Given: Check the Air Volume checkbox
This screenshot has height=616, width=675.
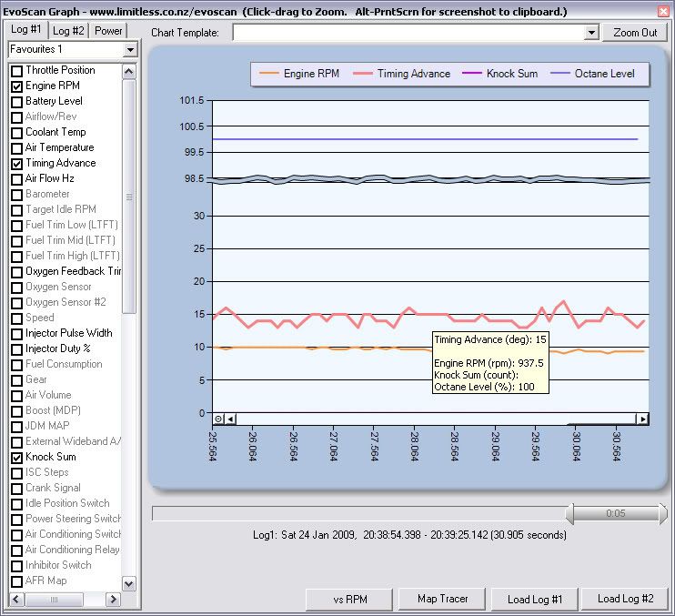Looking at the screenshot, I should click(x=16, y=396).
